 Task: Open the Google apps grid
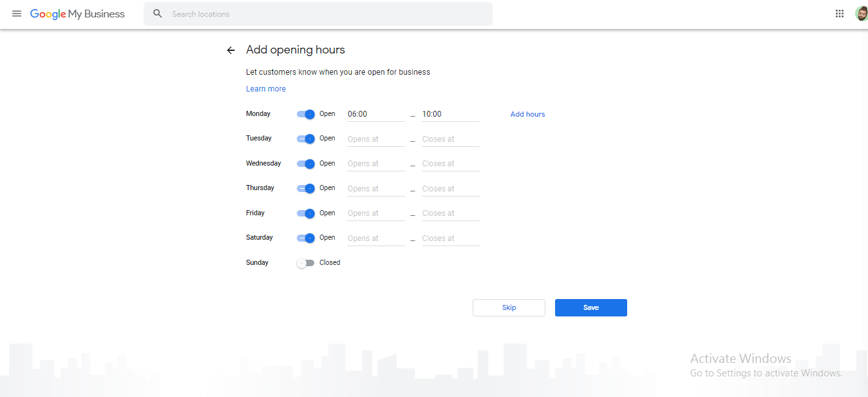840,14
